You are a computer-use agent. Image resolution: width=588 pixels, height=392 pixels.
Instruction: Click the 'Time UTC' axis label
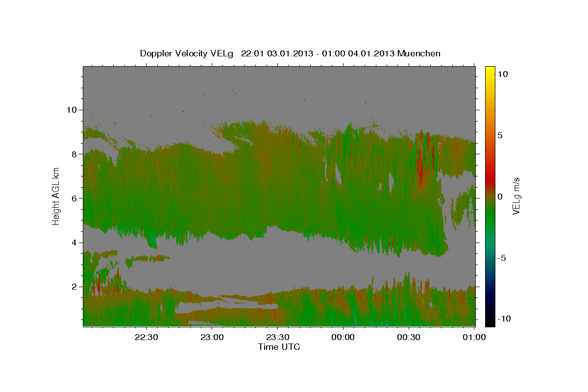pyautogui.click(x=279, y=347)
